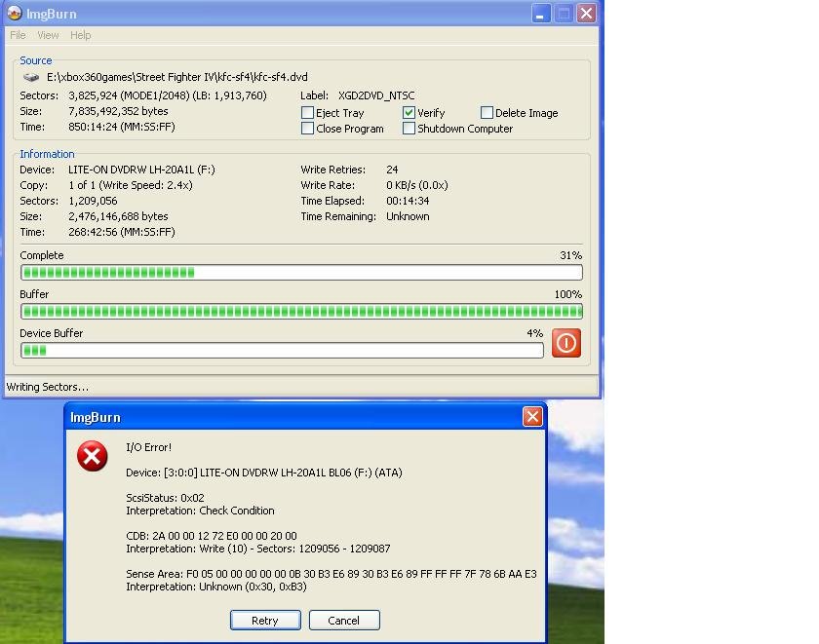This screenshot has height=644, width=819.
Task: Click 'Write (10) - Sectors: 1209056 - 1209087' line
Action: 258,549
